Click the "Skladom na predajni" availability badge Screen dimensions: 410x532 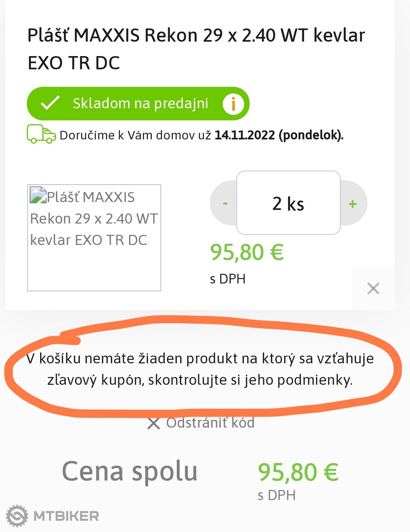point(140,104)
